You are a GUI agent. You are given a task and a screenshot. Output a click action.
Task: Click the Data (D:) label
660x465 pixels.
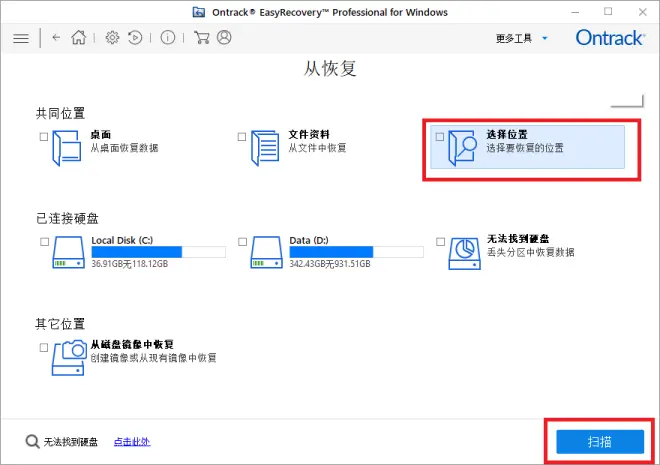(x=309, y=240)
